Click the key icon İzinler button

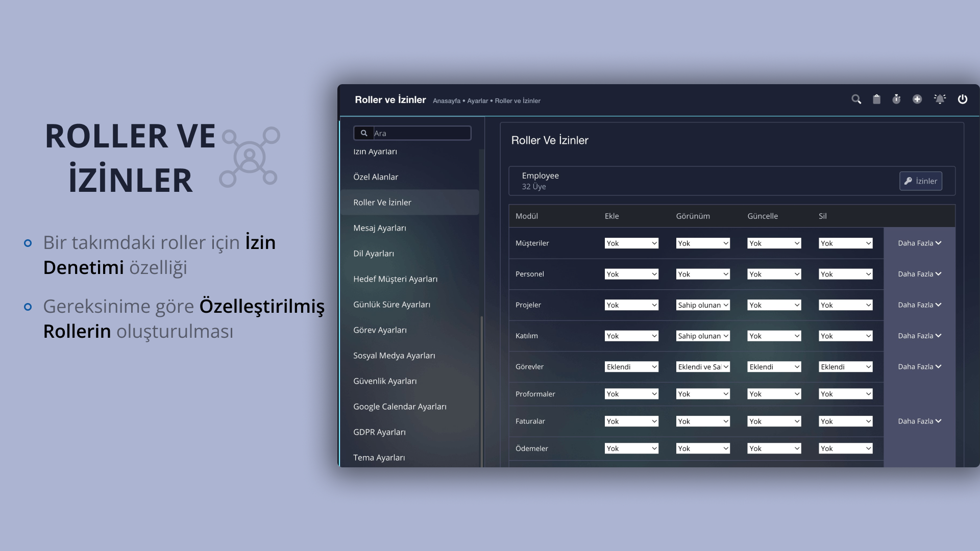[920, 181]
